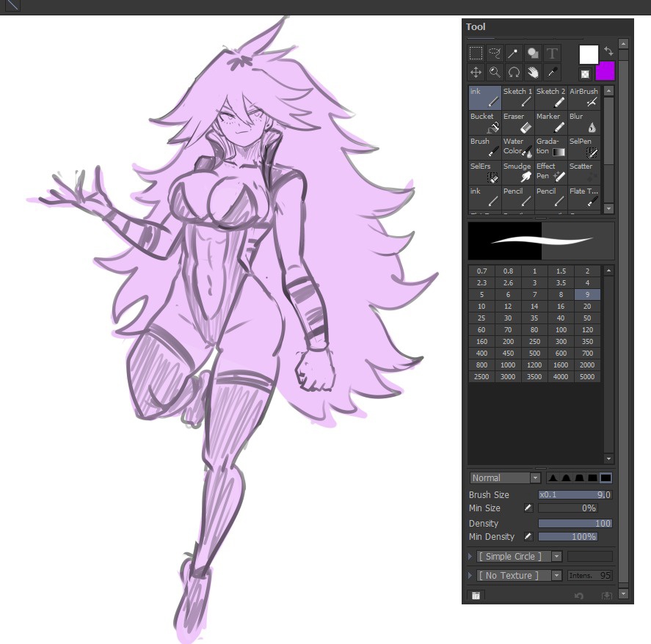This screenshot has height=644, width=651.
Task: Select the Color Picker eyedropper tool
Action: [x=552, y=72]
